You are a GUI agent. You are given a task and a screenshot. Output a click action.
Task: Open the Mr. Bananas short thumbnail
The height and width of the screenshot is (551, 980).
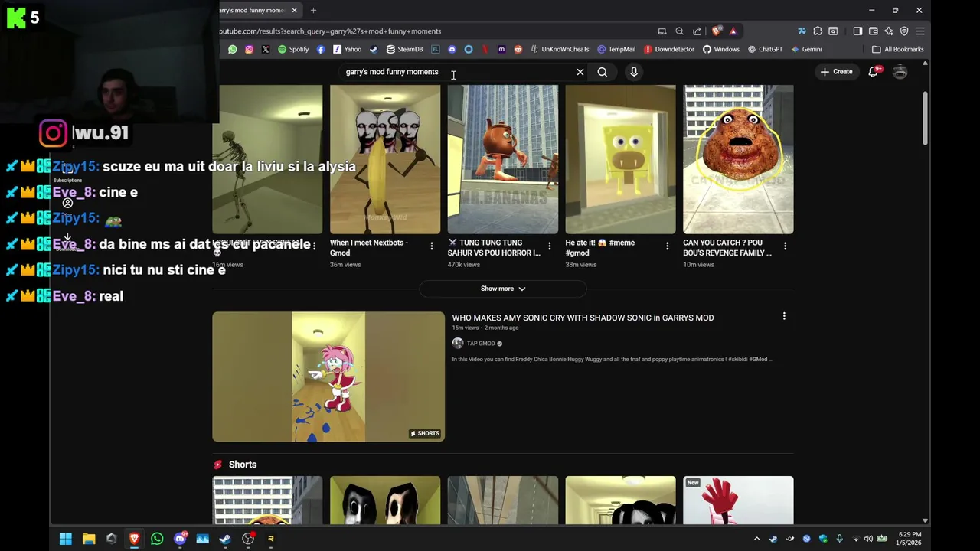pos(503,159)
